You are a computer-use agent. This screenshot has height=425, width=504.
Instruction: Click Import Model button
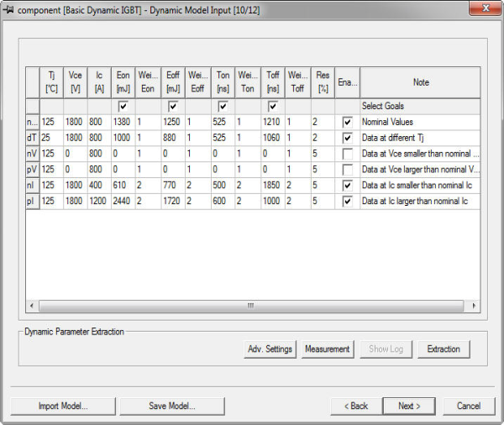point(62,406)
